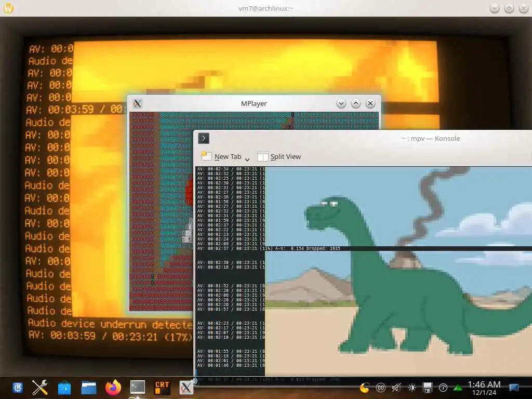Launch Firefox from the taskbar
This screenshot has width=532, height=399.
pyautogui.click(x=113, y=387)
